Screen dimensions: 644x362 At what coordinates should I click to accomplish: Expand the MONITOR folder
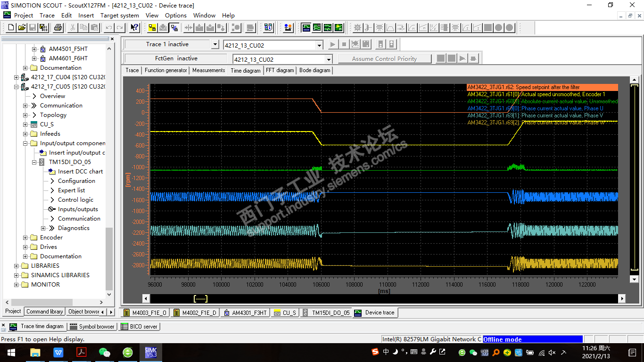tap(17, 285)
